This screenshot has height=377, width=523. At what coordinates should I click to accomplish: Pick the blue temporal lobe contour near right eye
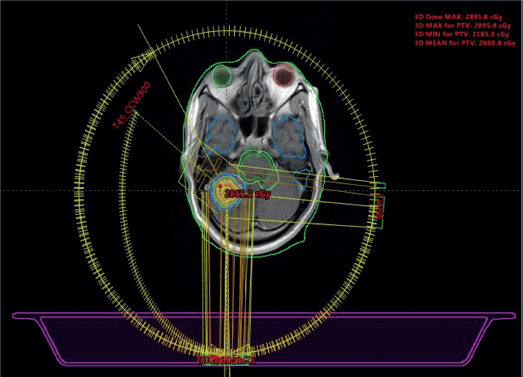220,134
